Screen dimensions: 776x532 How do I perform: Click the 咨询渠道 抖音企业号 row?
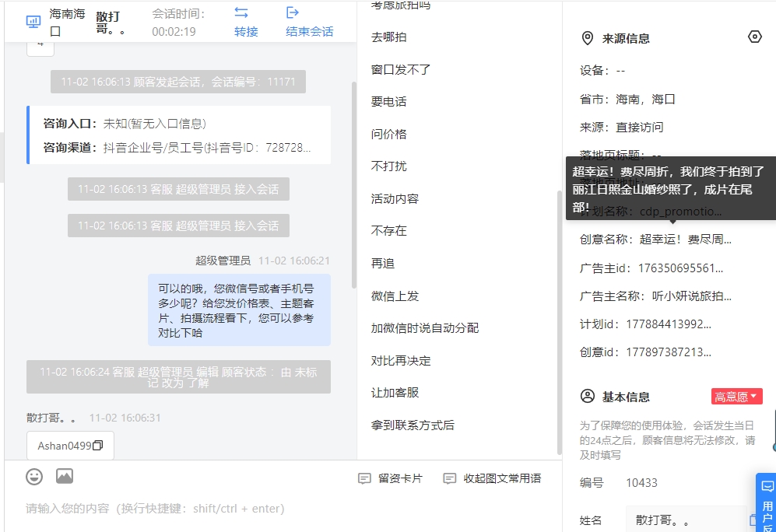click(x=179, y=147)
